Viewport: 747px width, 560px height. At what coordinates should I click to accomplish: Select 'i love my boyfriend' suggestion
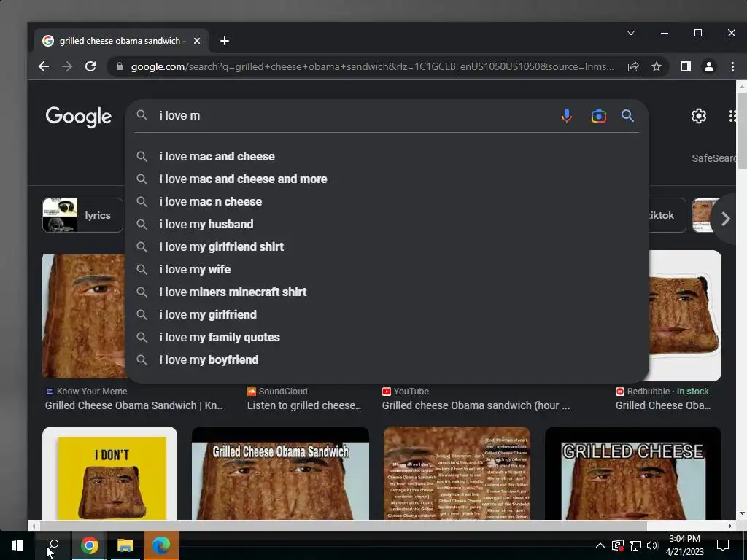point(387,360)
